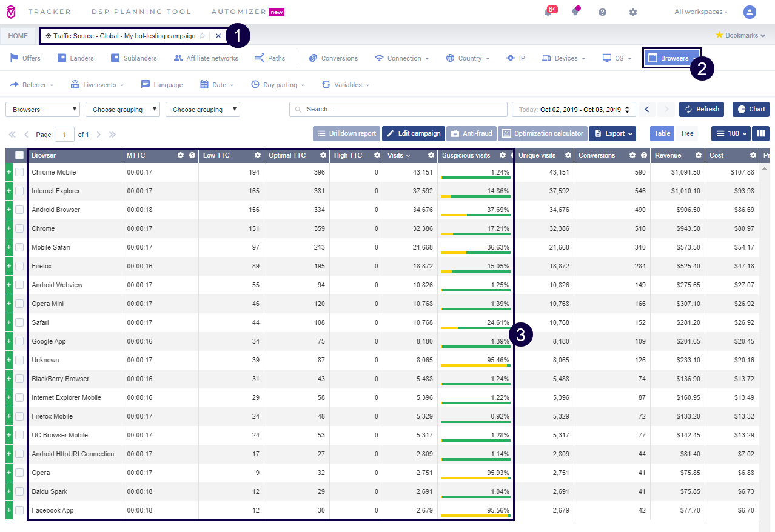Open settings gear in top bar

pyautogui.click(x=633, y=12)
